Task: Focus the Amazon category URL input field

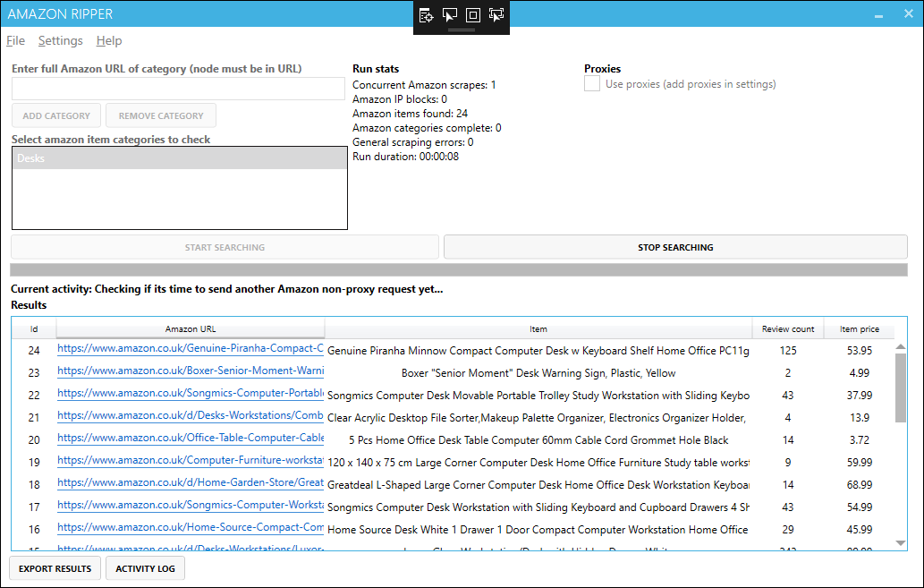Action: (178, 89)
